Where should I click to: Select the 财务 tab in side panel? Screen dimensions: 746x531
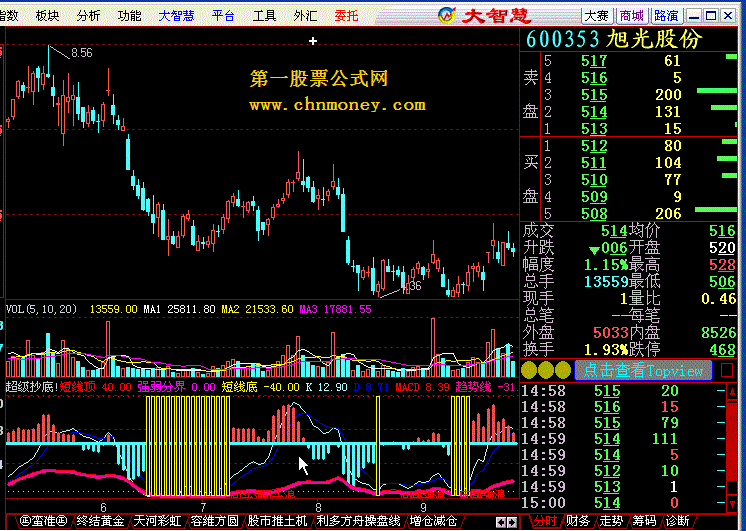578,521
